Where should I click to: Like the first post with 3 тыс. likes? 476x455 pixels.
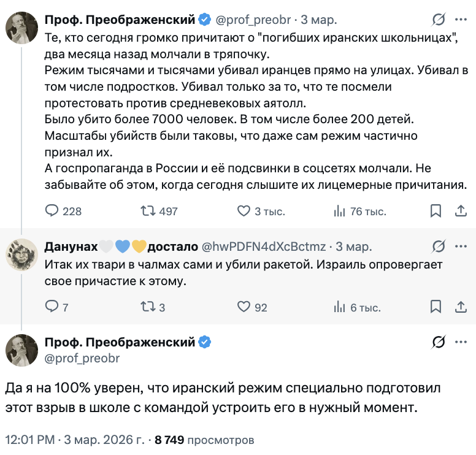click(x=244, y=211)
